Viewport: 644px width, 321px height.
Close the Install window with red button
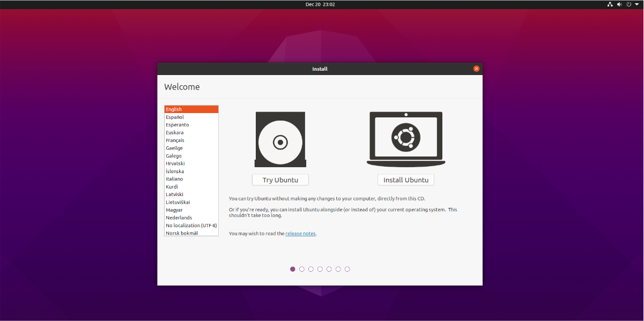click(x=476, y=69)
